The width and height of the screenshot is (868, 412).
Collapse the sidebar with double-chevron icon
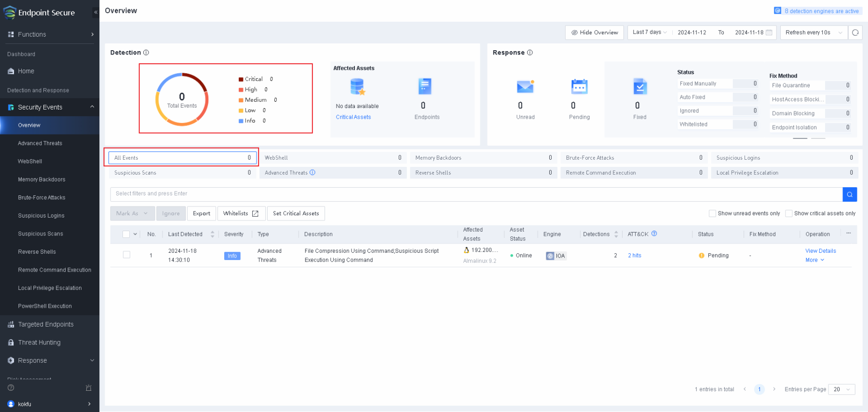(x=95, y=12)
